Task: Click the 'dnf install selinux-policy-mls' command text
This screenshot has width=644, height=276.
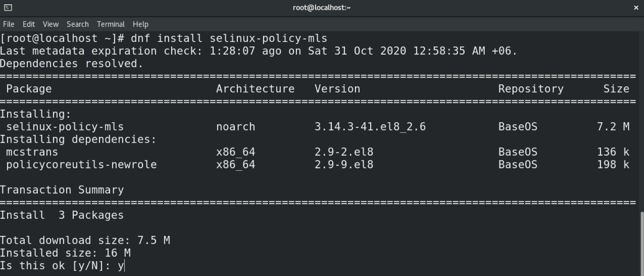Action: [x=229, y=38]
